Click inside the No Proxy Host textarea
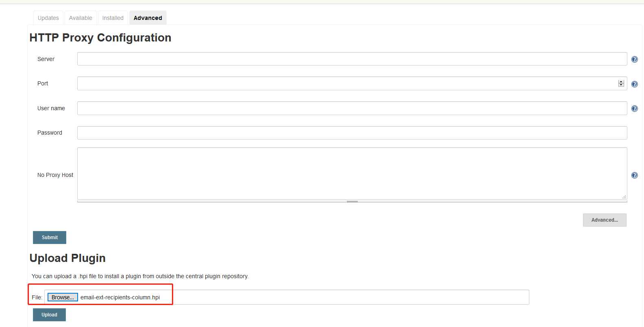 352,173
